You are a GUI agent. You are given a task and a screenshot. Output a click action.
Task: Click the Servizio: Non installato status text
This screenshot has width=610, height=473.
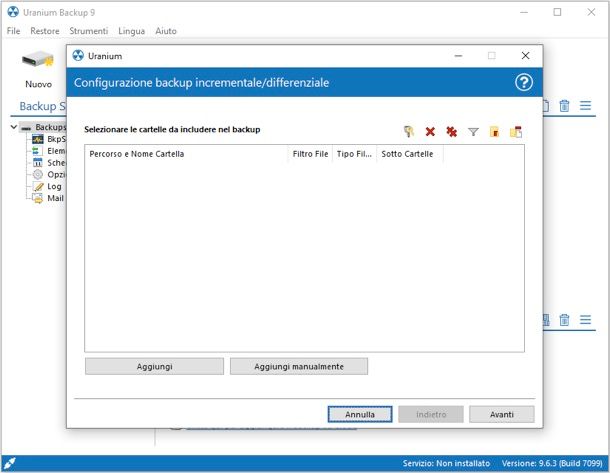(x=446, y=463)
